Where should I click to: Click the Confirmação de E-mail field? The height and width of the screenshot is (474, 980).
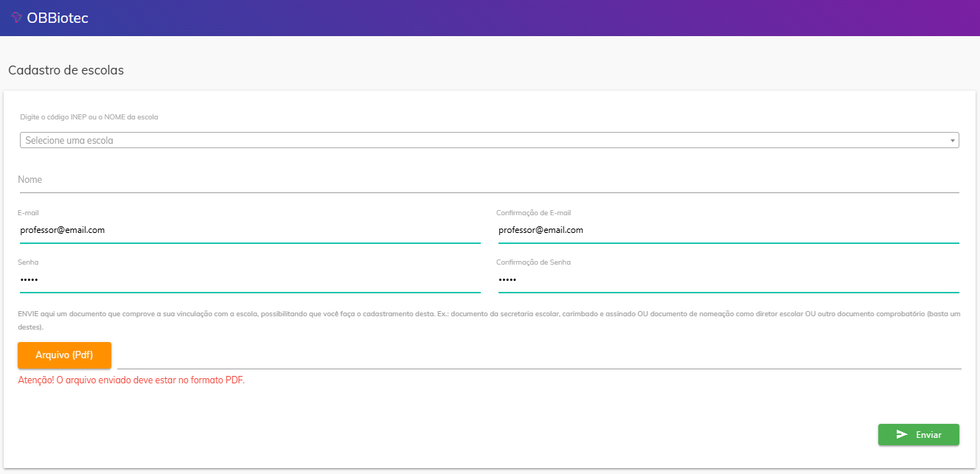(728, 230)
